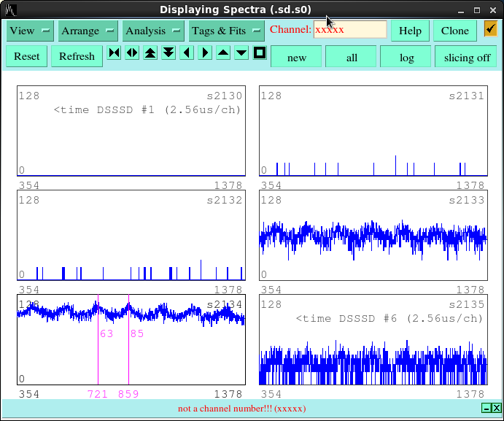Viewport: 504px width, 421px height.
Task: Click the single down triangle icon
Action: (x=241, y=53)
